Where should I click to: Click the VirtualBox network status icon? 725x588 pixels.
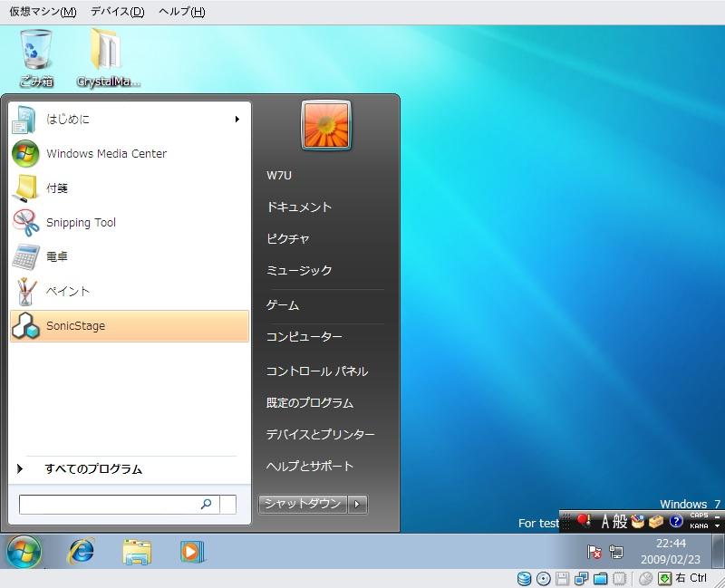[581, 578]
